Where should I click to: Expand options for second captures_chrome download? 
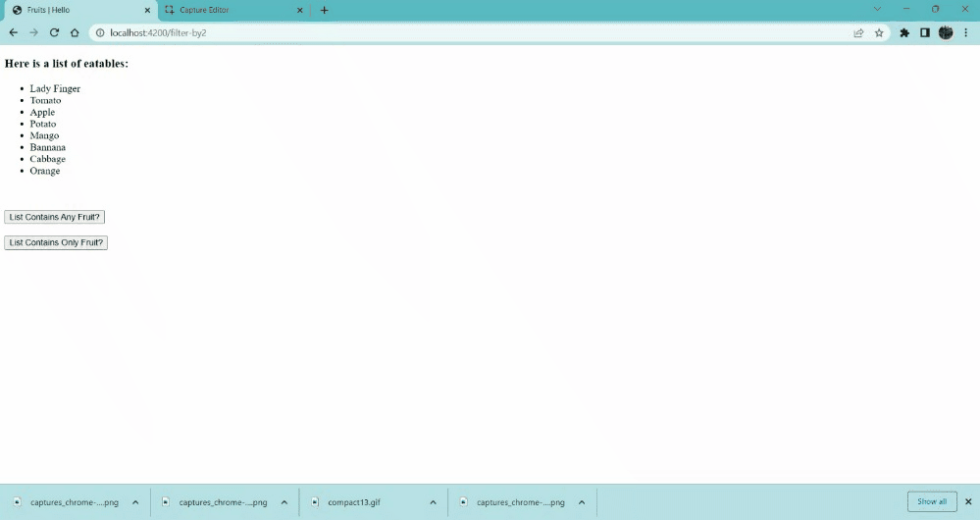click(x=284, y=502)
